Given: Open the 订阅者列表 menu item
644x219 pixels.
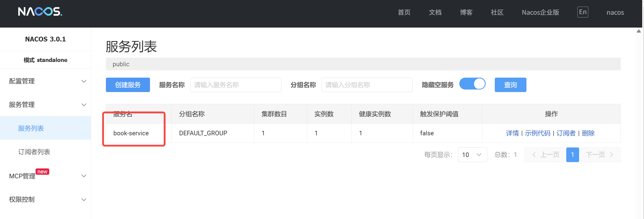Looking at the screenshot, I should pos(34,152).
